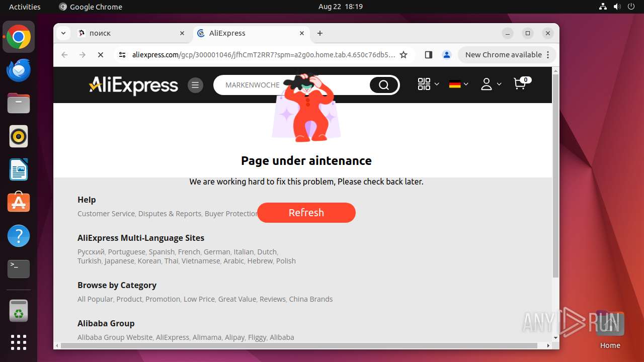Go forward in browser history
The width and height of the screenshot is (644, 362).
click(x=83, y=55)
